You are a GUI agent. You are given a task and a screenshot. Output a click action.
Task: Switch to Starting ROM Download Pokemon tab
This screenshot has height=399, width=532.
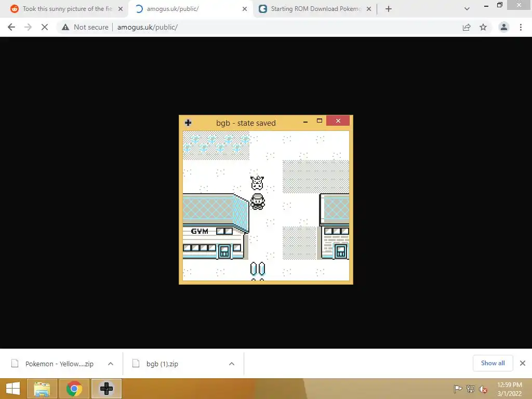click(315, 9)
